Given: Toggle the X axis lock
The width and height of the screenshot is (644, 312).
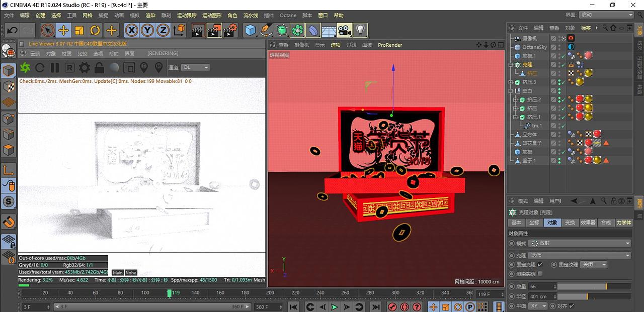Looking at the screenshot, I should (132, 31).
